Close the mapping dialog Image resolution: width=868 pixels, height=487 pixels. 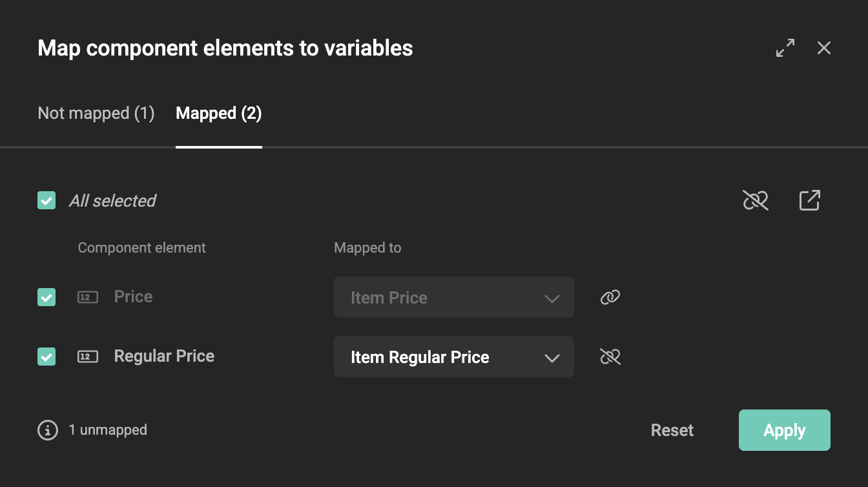click(823, 48)
